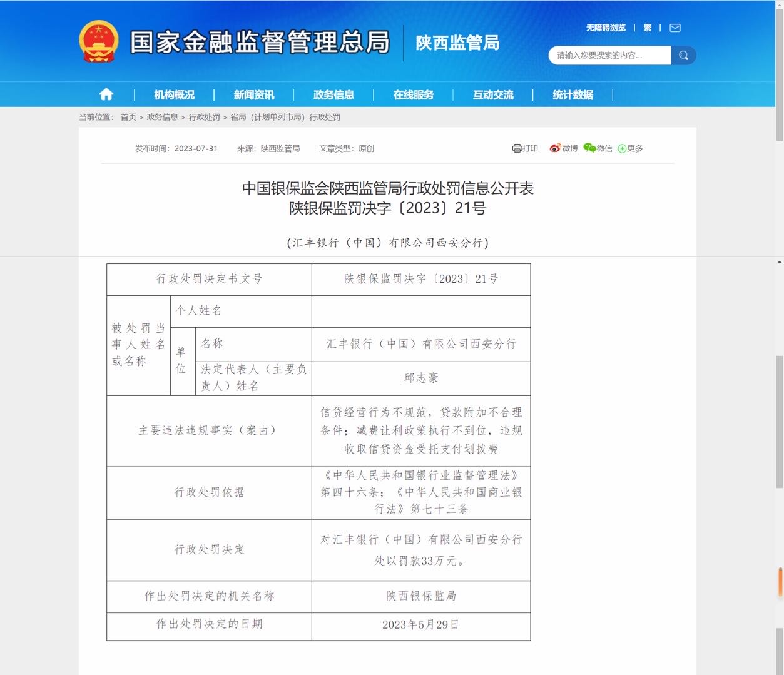Click the 无障碍浏览 link
This screenshot has width=784, height=675.
point(606,28)
